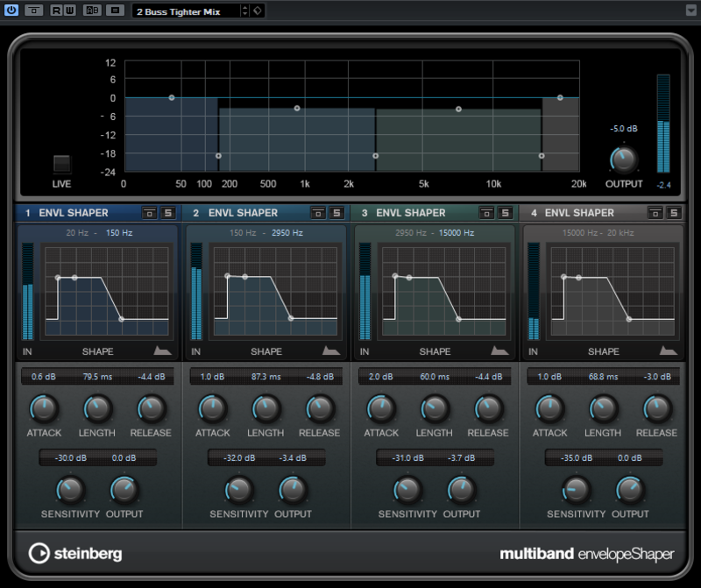Click band 1 sensitivity value '-30.0 dB'
Image resolution: width=701 pixels, height=588 pixels.
[71, 458]
